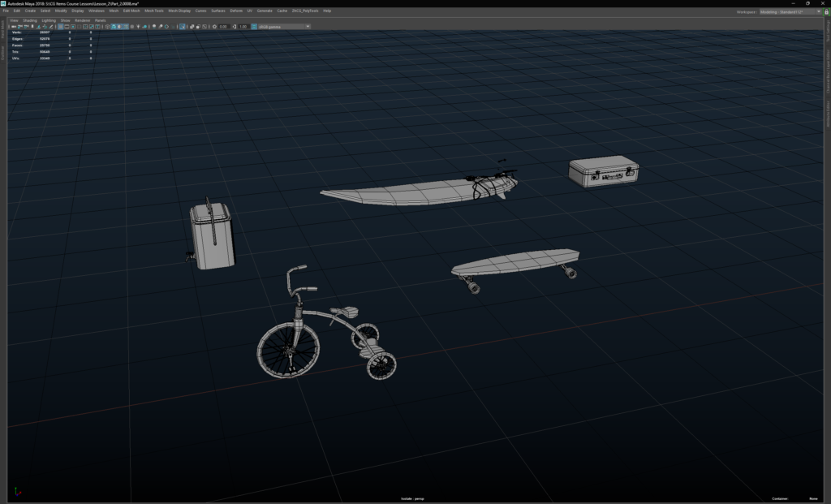
Task: Click the gamma value input field
Action: (x=242, y=26)
